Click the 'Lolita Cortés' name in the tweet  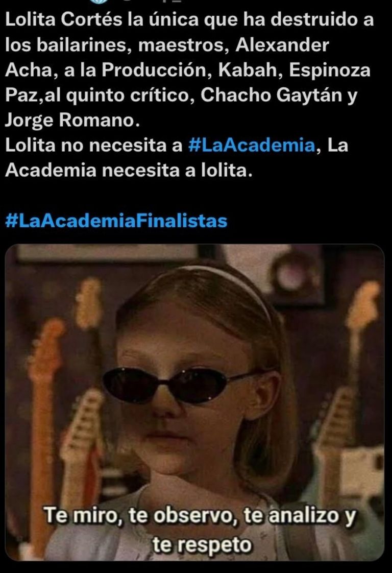tap(64, 20)
